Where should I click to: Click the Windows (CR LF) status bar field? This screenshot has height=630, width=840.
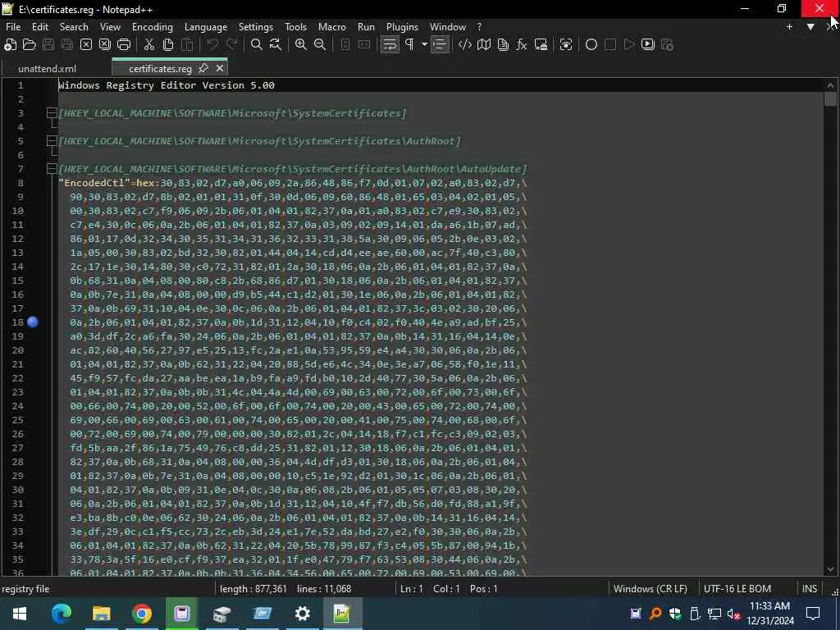(650, 589)
